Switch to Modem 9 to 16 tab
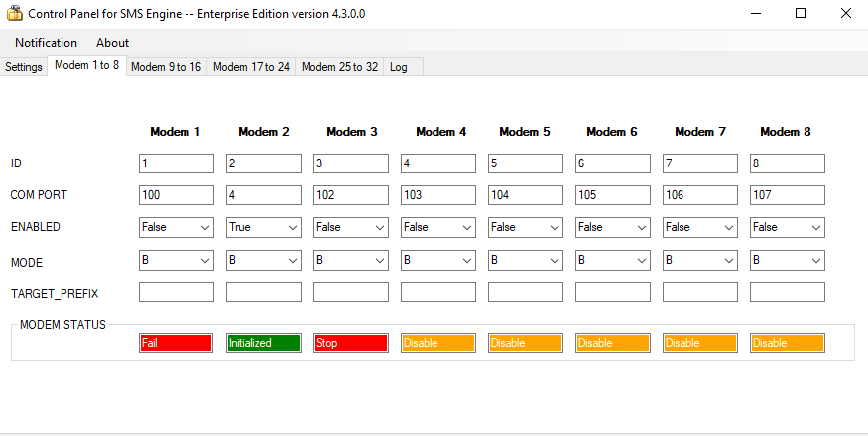 click(166, 67)
